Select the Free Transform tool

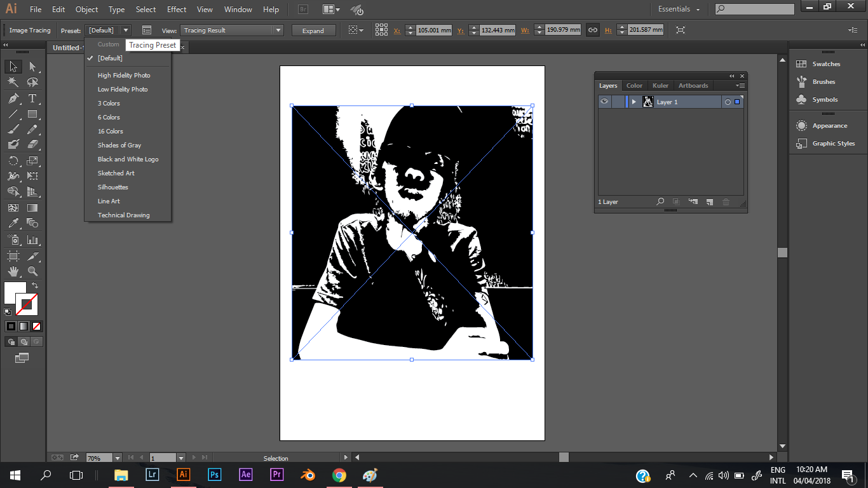coord(32,176)
